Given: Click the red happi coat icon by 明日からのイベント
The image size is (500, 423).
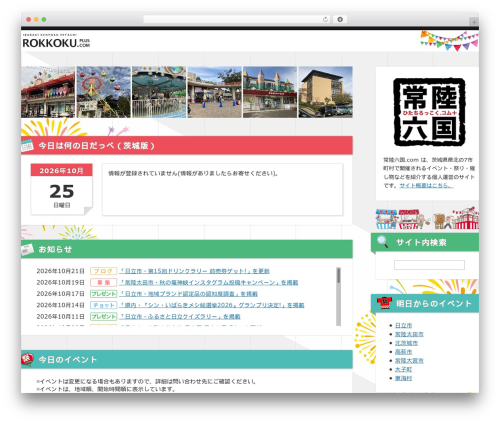Looking at the screenshot, I should pyautogui.click(x=384, y=303).
